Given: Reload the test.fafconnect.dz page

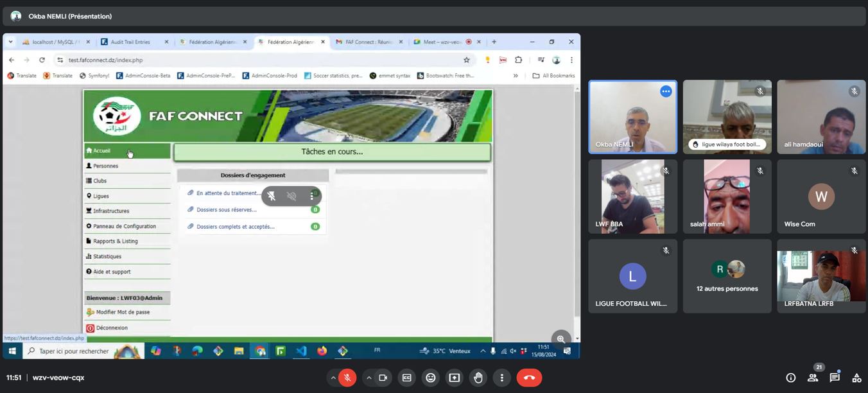Looking at the screenshot, I should tap(42, 60).
